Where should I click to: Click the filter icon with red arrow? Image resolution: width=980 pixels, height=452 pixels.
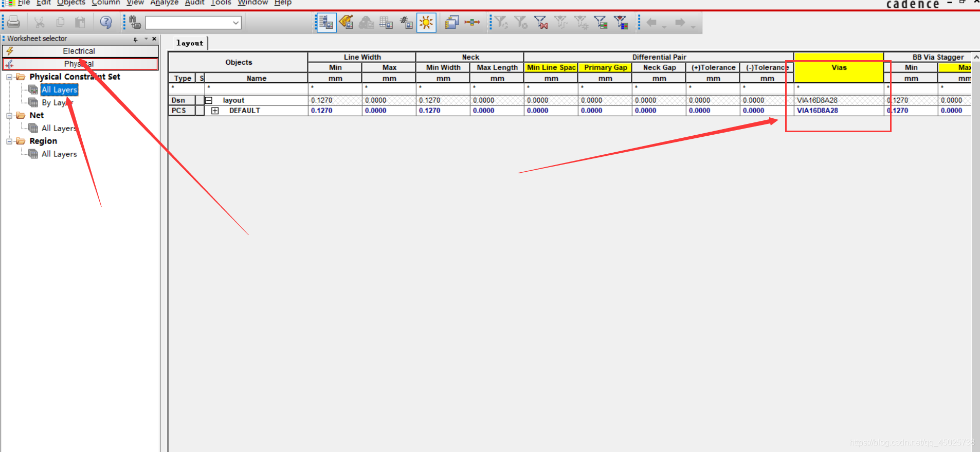621,22
